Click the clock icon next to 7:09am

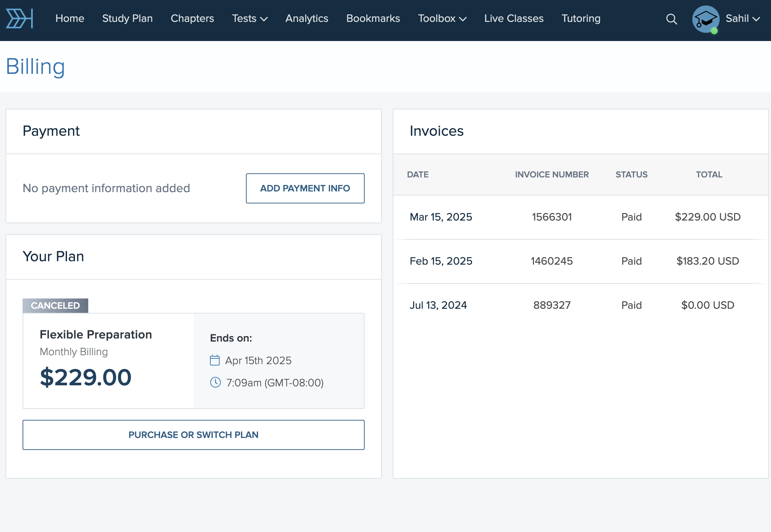point(215,382)
